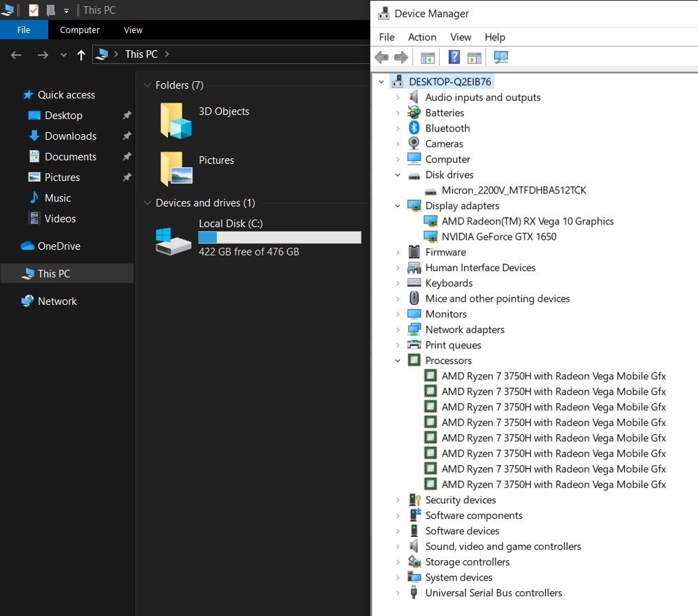Viewport: 698px width, 616px height.
Task: Click the Show/Hide Action Pane toolbar icon
Action: coord(474,57)
